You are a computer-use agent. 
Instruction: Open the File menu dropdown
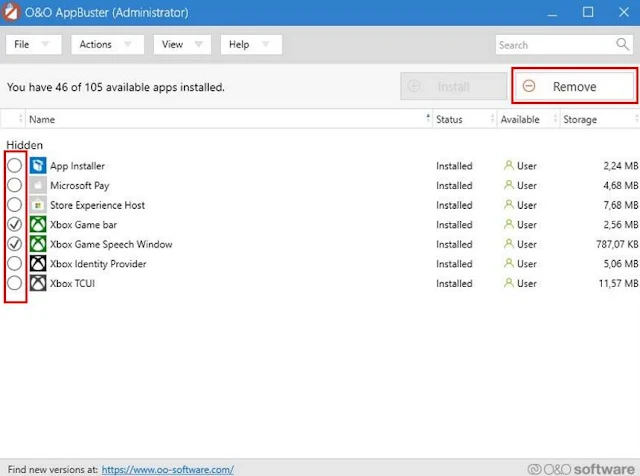(33, 44)
